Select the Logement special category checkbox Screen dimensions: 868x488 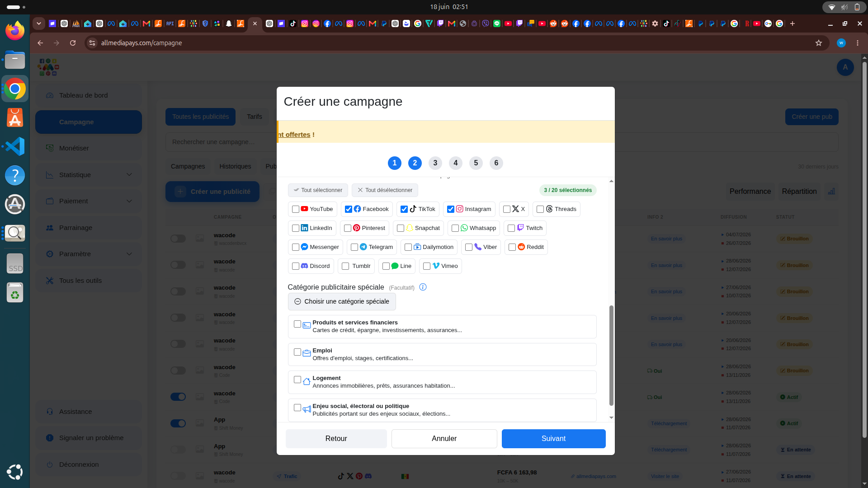(x=297, y=380)
